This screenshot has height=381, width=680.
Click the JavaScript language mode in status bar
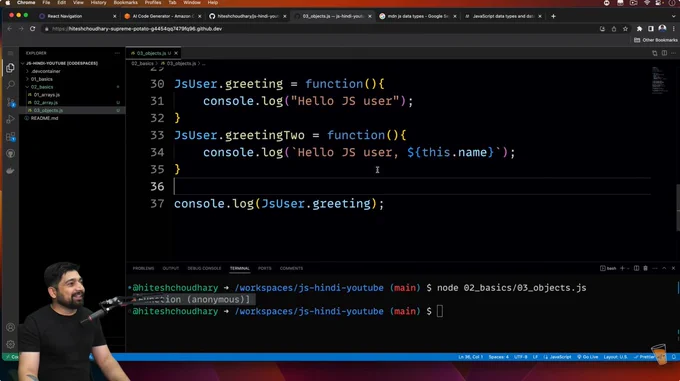click(558, 357)
